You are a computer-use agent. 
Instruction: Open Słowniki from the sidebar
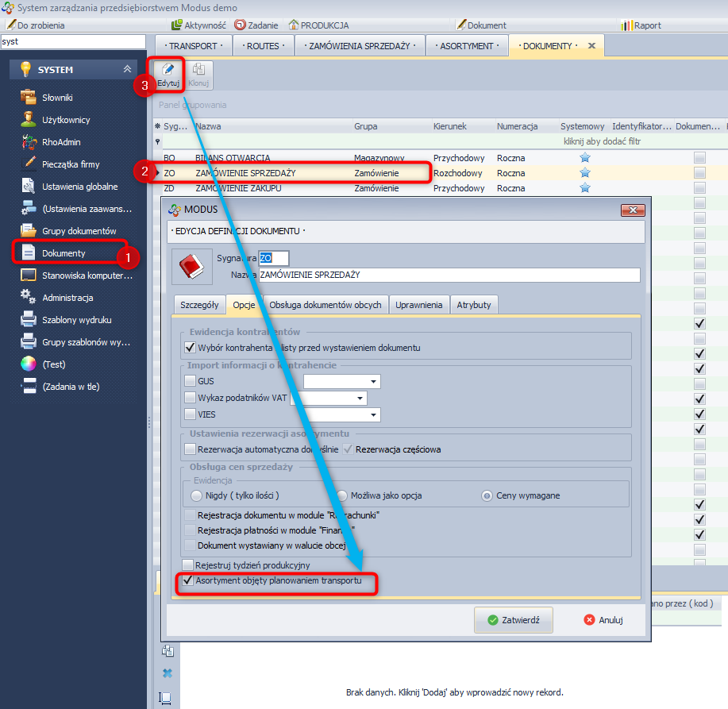pos(57,98)
